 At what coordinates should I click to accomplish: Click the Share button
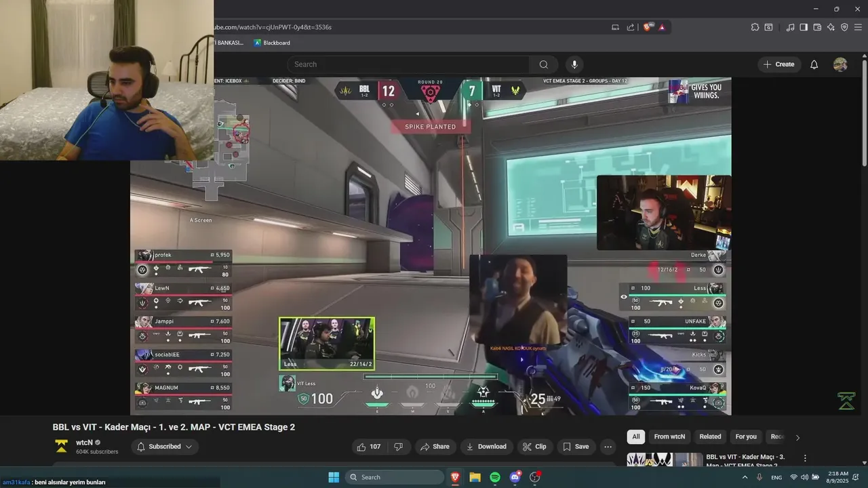click(435, 447)
